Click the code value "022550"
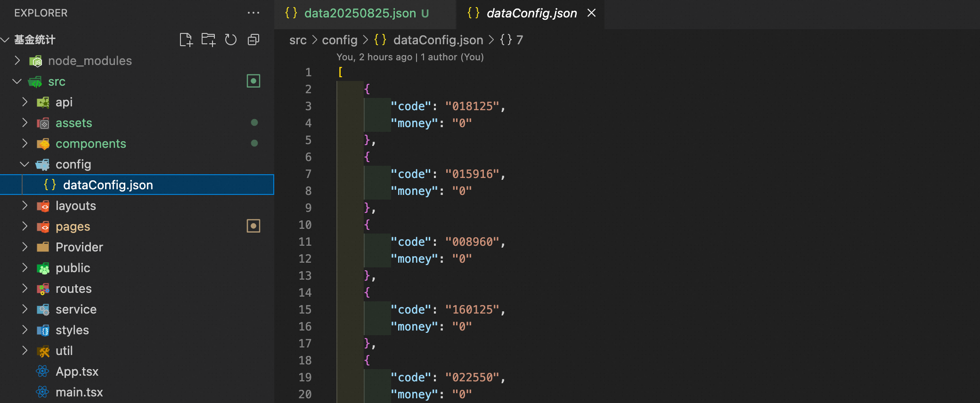Viewport: 980px width, 403px height. (x=472, y=378)
